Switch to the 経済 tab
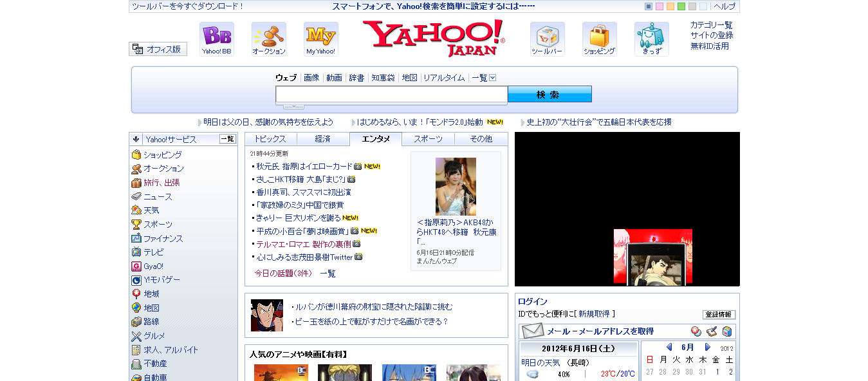 [x=323, y=139]
